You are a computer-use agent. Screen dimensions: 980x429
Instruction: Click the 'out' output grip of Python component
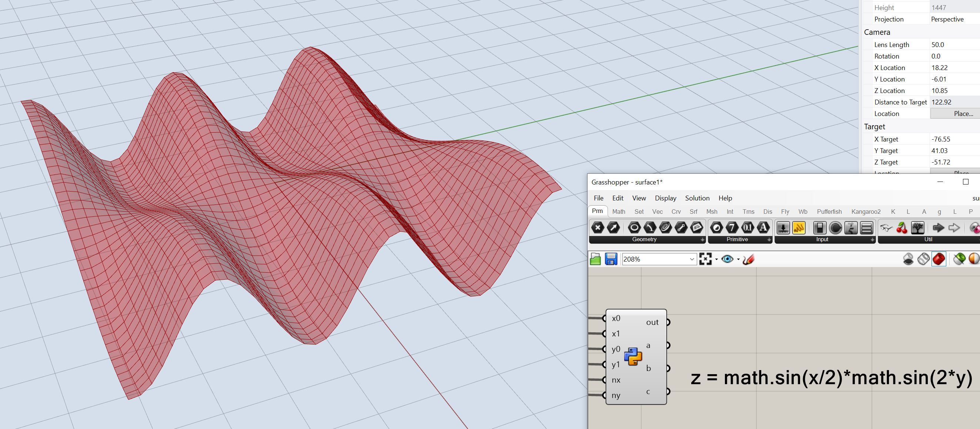click(x=668, y=322)
